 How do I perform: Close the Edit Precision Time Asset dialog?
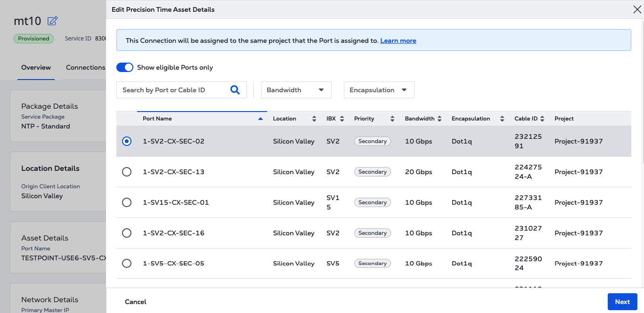click(636, 9)
